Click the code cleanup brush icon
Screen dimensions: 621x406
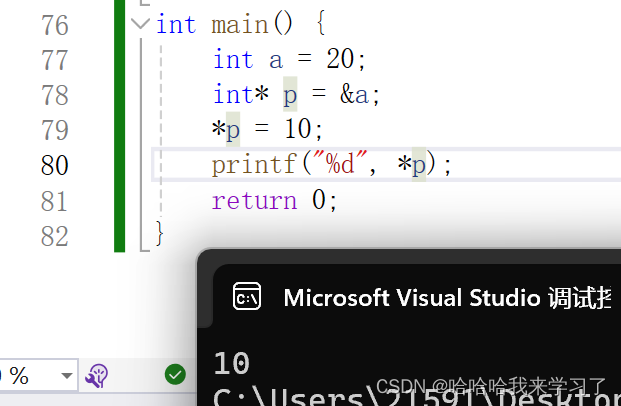96,375
